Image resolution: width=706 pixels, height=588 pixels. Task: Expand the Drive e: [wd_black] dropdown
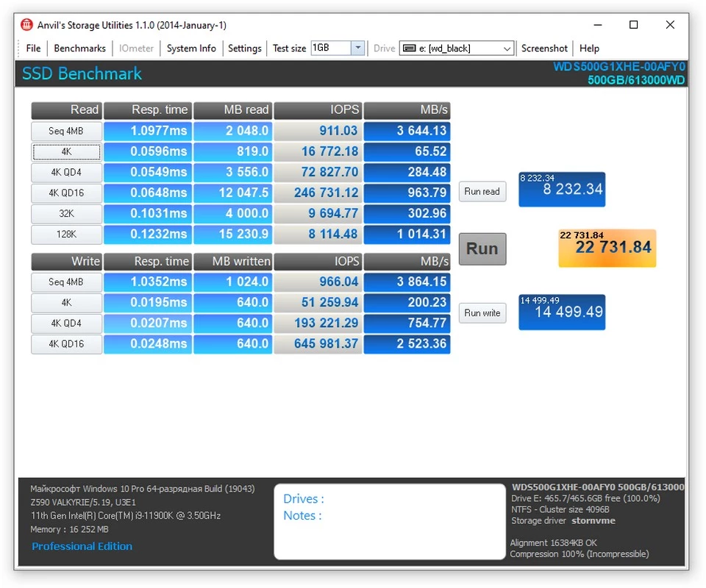click(x=507, y=48)
